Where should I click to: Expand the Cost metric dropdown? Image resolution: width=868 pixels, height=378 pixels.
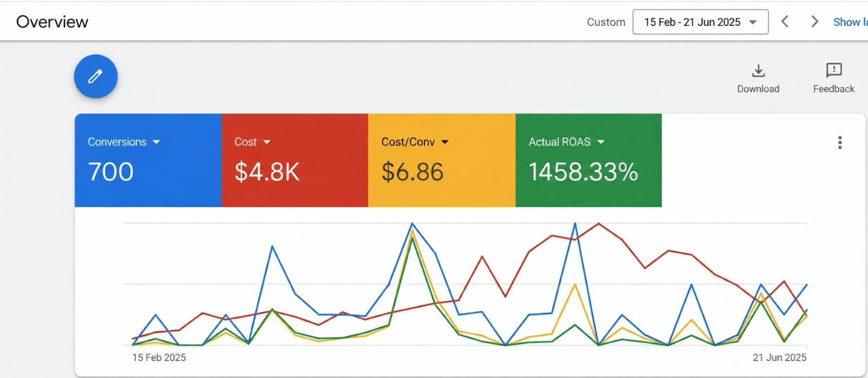coord(267,142)
